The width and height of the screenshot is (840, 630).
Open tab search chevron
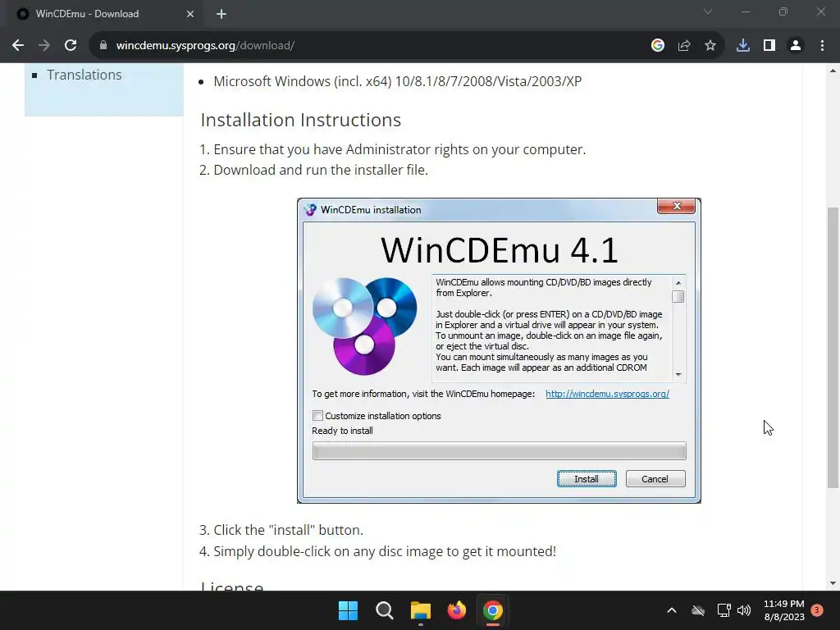(708, 11)
